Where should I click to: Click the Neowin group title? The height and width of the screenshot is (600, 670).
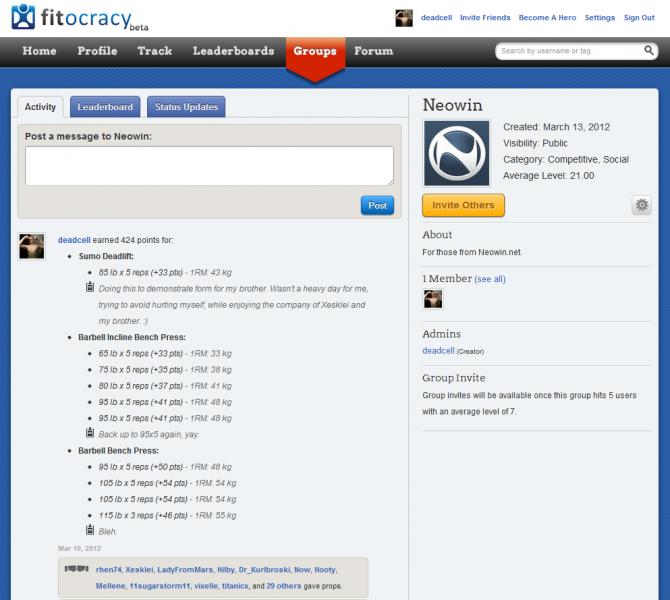453,105
